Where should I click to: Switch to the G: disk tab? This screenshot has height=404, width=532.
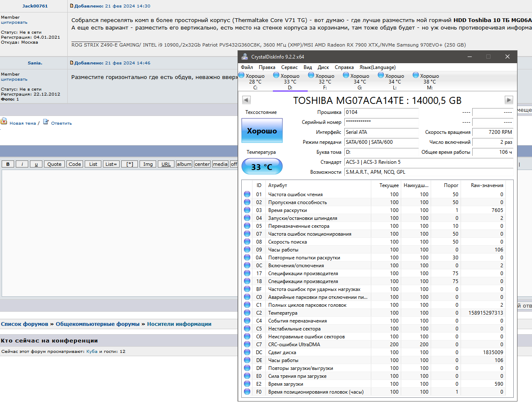coord(360,81)
